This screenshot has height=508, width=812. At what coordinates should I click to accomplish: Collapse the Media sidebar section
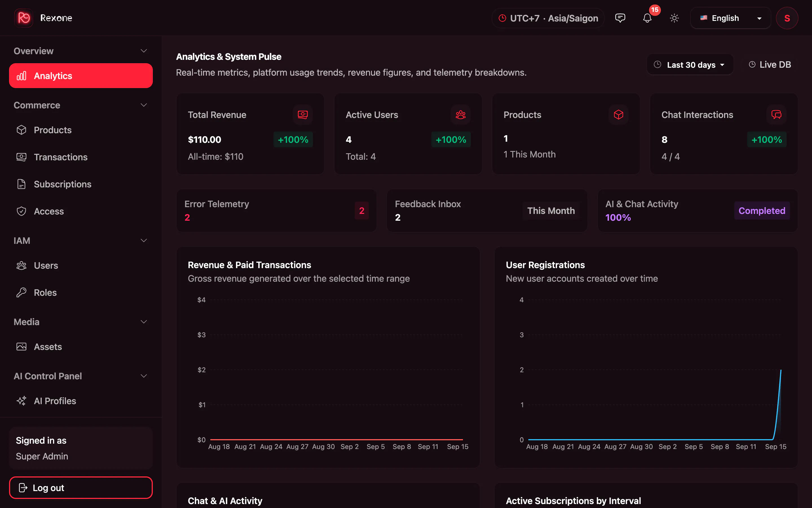[81, 322]
